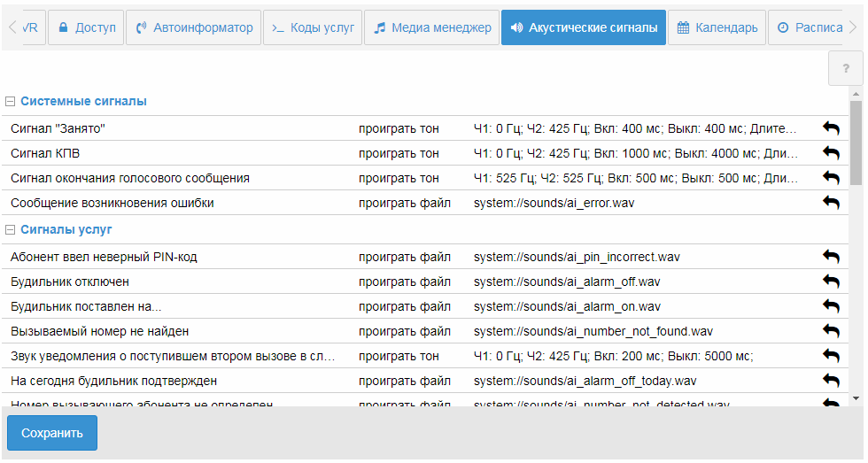Click the undo arrow for Сигнал КПВ
Screen dimensions: 868x463
[831, 153]
